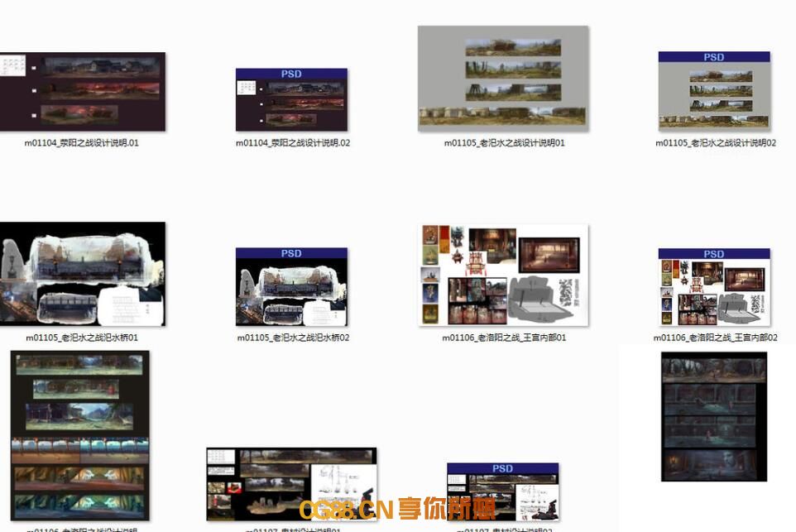Click file name m01105_老汜水之战设计说明01

tap(504, 143)
